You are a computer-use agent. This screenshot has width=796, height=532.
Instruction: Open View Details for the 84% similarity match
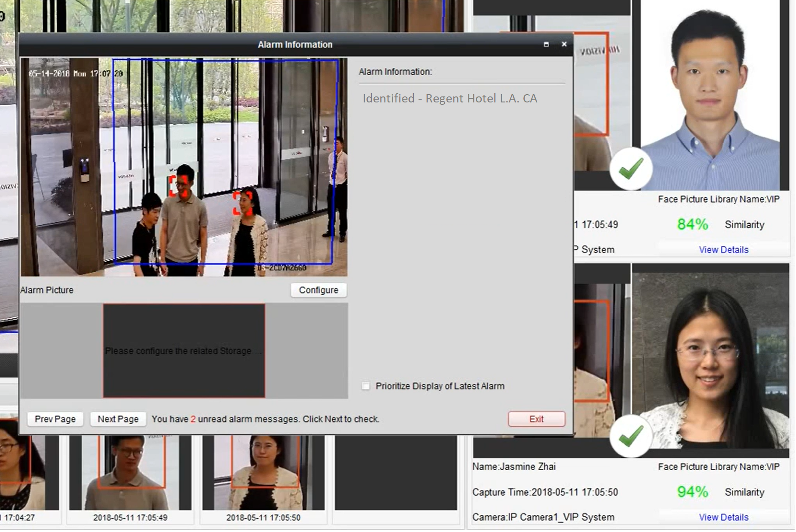tap(724, 250)
